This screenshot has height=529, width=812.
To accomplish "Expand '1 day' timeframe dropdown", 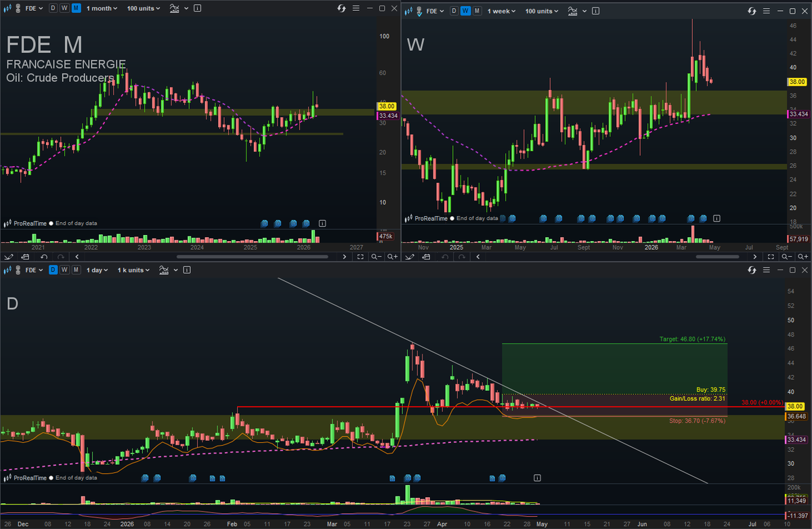I will point(97,270).
